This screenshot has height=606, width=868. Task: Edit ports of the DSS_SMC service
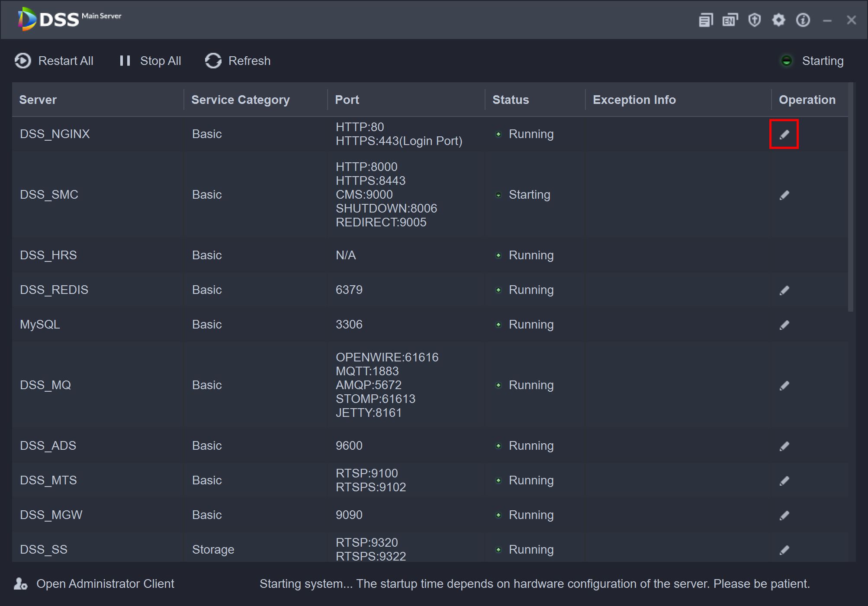point(784,195)
